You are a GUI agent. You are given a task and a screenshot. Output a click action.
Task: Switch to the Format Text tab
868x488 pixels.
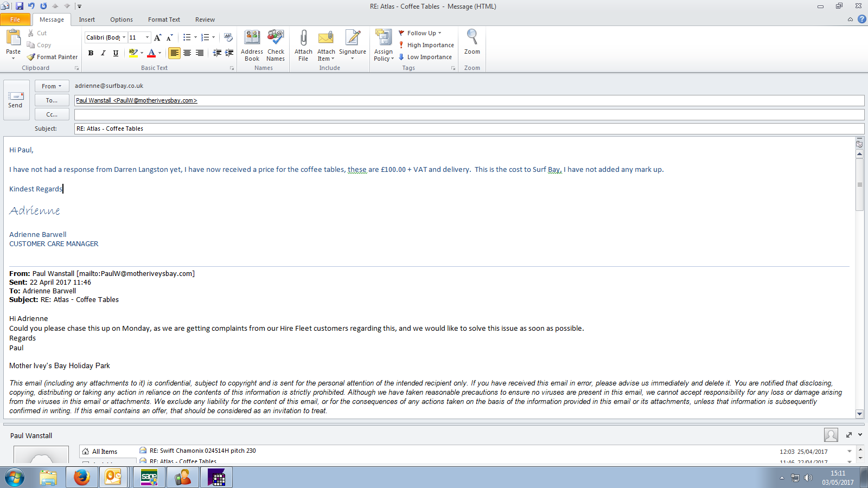(x=164, y=20)
